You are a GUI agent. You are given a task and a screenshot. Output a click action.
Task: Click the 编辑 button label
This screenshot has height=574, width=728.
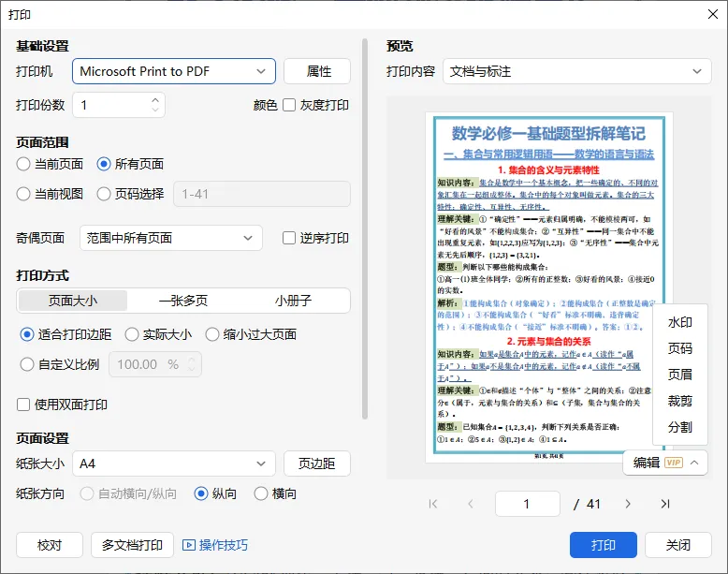pos(647,463)
